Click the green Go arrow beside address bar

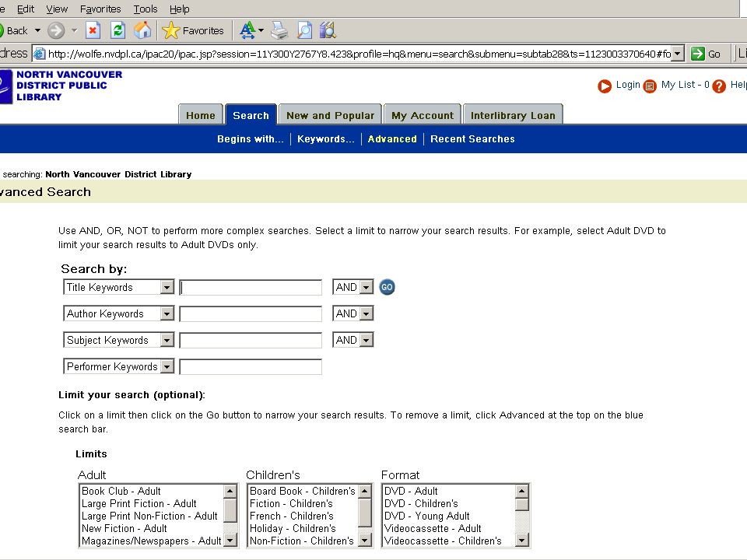tap(698, 54)
